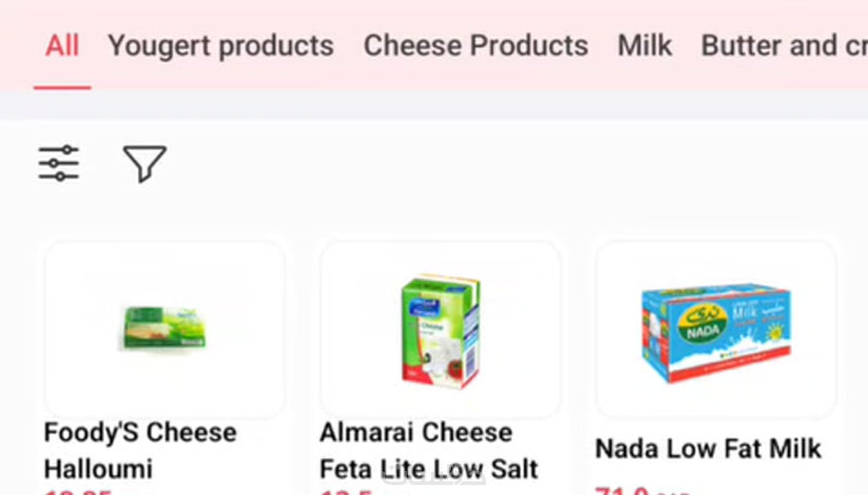Click the gray divider band below tabs

[434, 105]
